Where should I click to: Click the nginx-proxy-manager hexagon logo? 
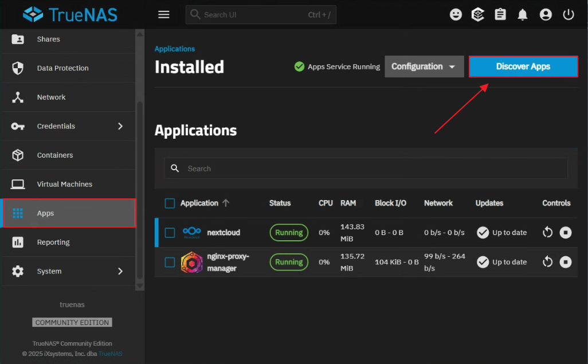pos(191,262)
